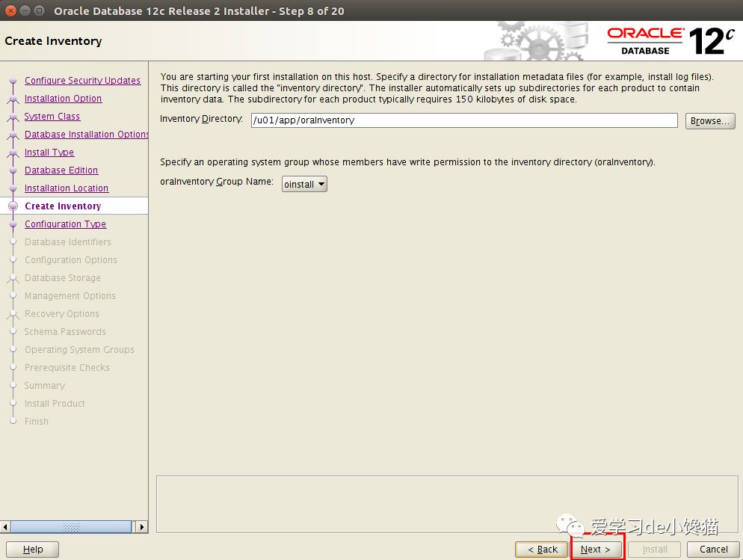Click the Configure Security Updates step bullet
Image resolution: width=743 pixels, height=560 pixels.
[13, 81]
